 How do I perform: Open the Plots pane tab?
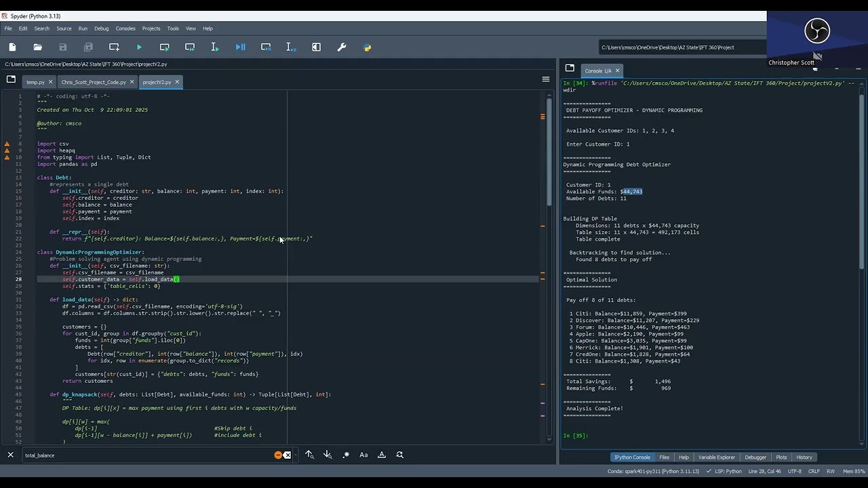tap(781, 457)
